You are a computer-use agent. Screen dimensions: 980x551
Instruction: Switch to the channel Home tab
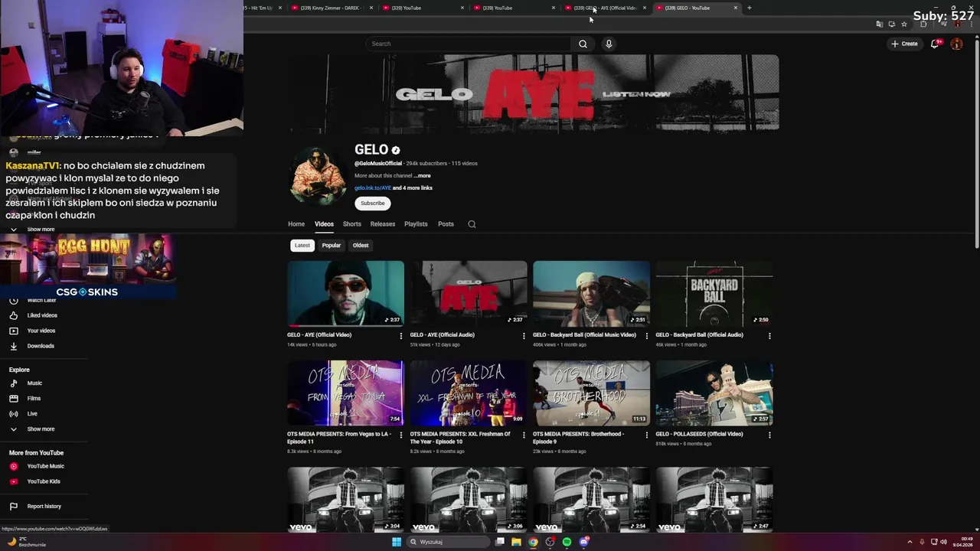click(x=296, y=224)
